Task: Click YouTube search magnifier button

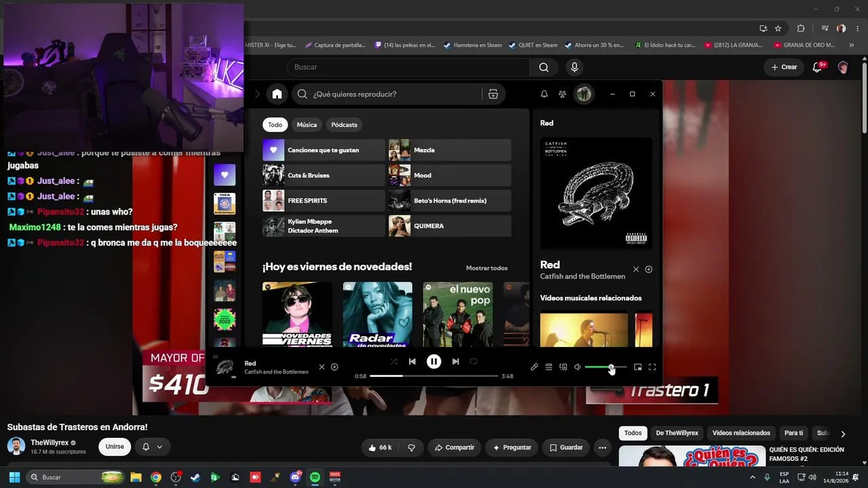Action: pos(544,67)
